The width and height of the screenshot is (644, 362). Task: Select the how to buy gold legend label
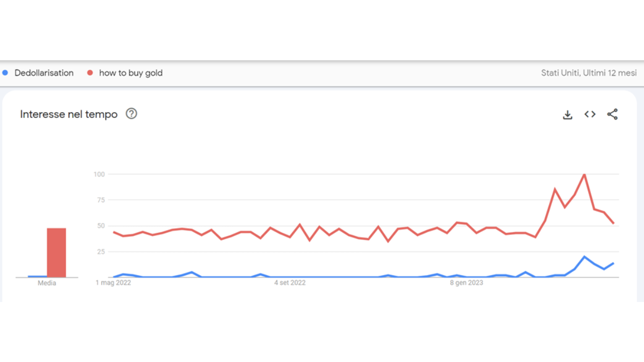(130, 73)
